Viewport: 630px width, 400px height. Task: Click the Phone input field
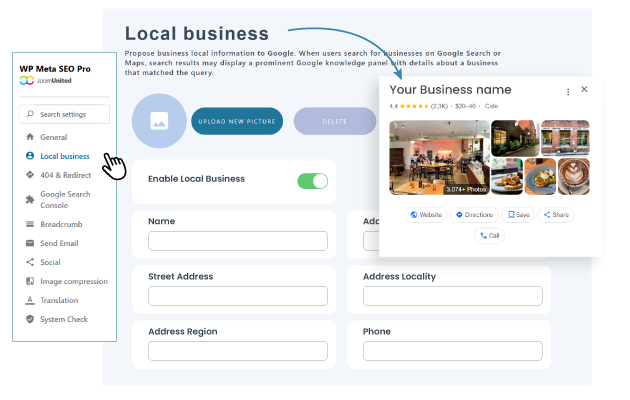453,351
